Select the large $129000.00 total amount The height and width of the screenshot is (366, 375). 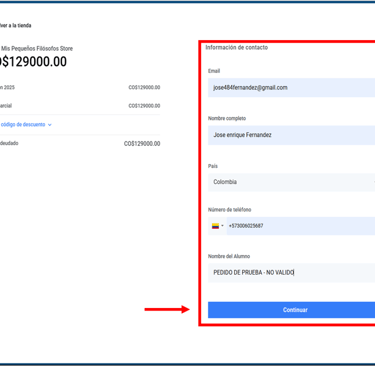[33, 62]
